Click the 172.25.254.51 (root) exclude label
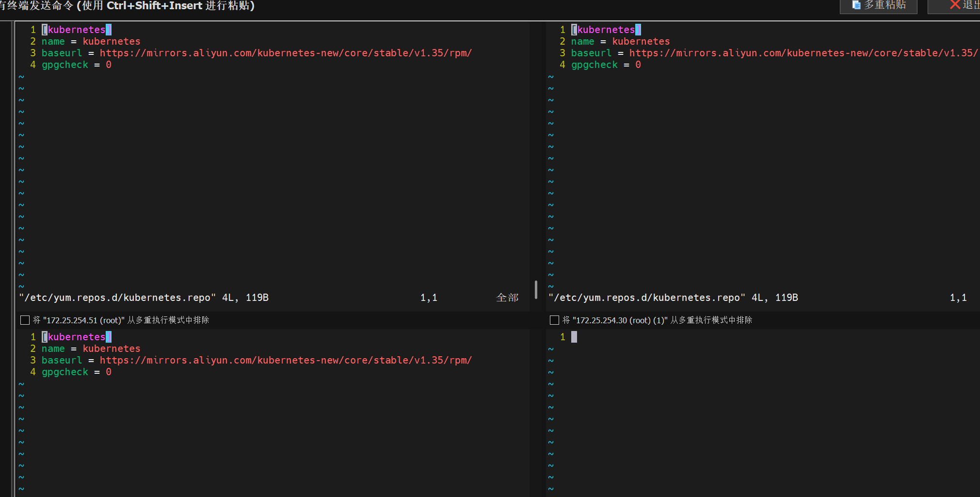980x497 pixels. click(x=121, y=320)
